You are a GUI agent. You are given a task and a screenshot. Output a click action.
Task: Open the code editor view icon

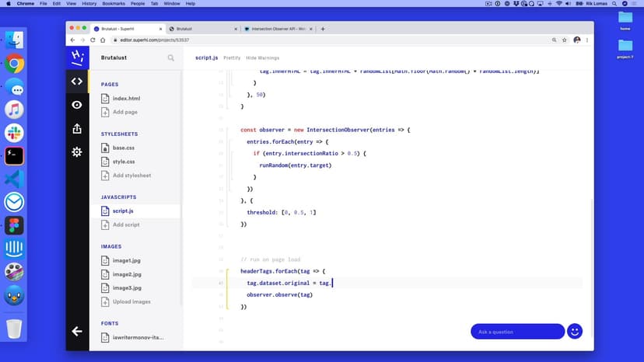click(x=76, y=81)
